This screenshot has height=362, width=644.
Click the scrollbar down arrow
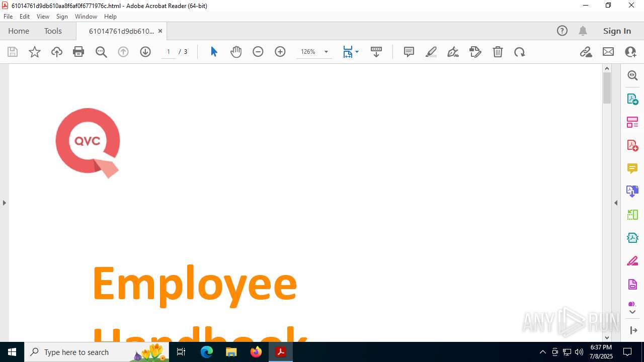607,338
